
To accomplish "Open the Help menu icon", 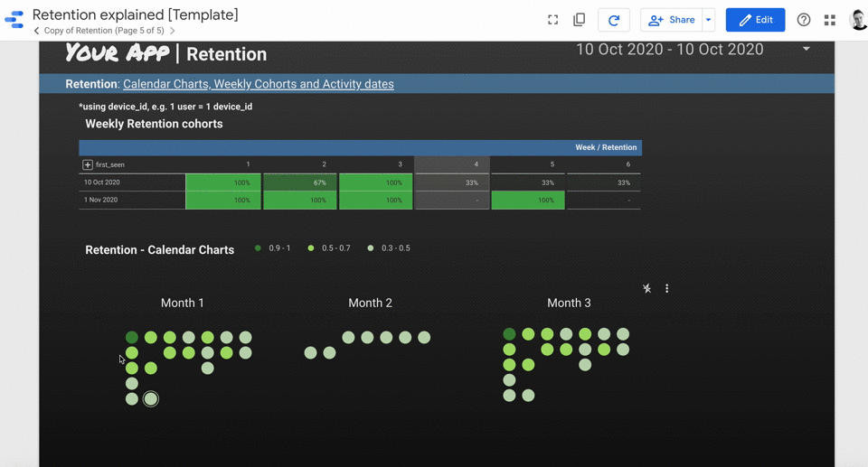I will (803, 20).
